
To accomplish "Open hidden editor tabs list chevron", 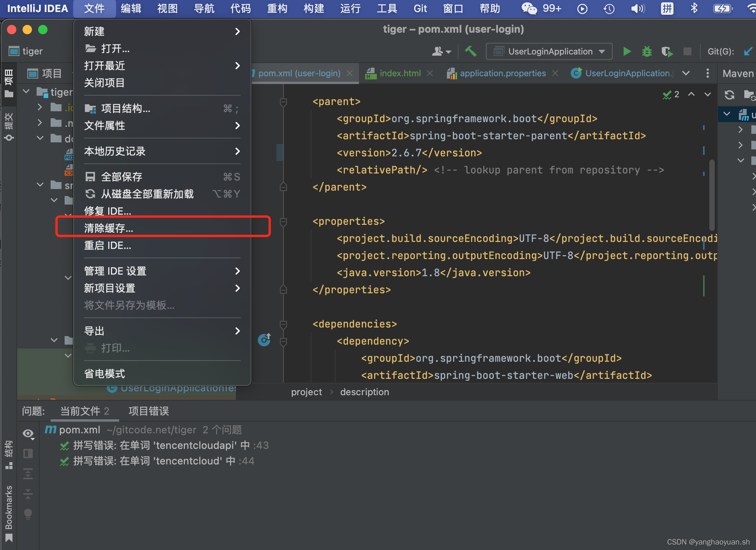I will (686, 73).
